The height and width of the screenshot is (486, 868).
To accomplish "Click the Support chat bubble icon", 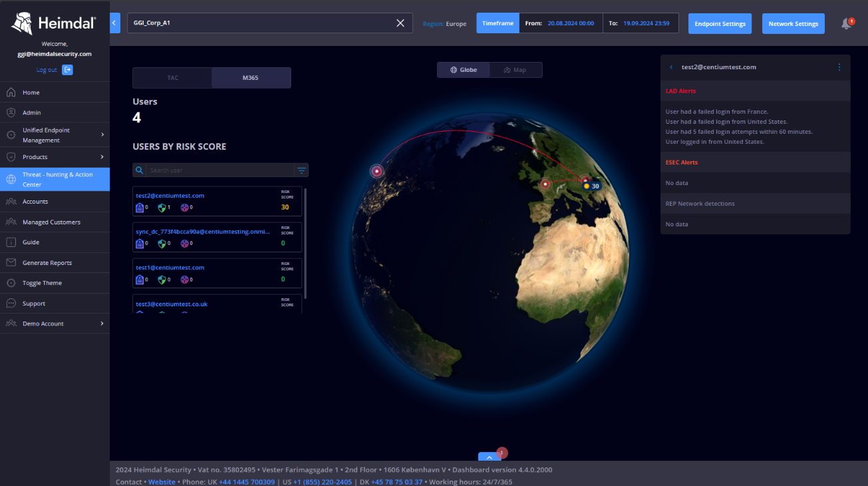I will 11,303.
